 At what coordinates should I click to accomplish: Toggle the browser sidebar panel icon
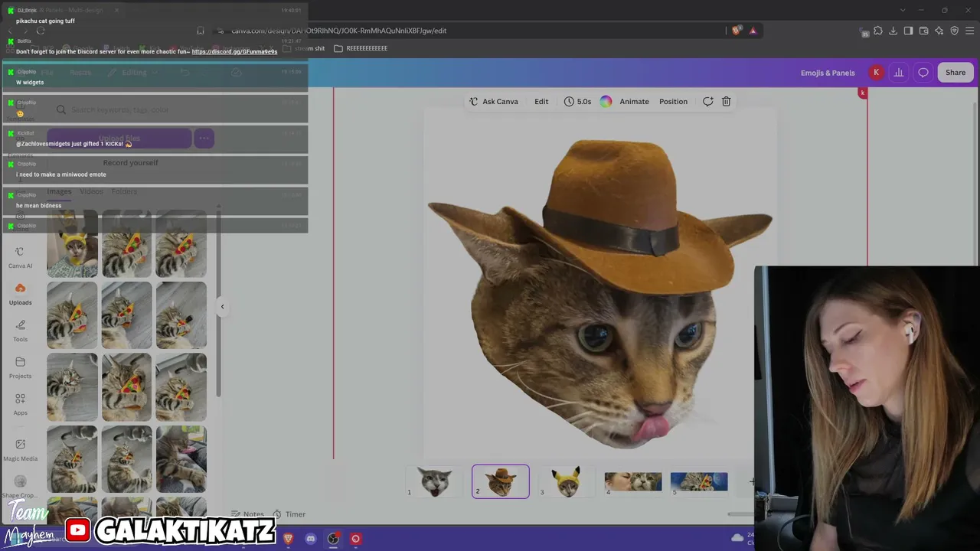908,31
